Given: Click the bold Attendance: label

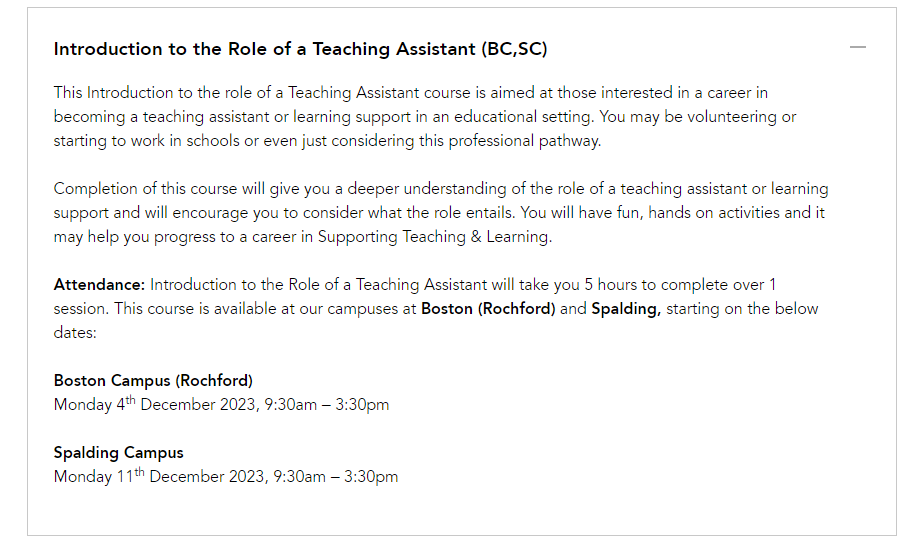Looking at the screenshot, I should click(99, 285).
